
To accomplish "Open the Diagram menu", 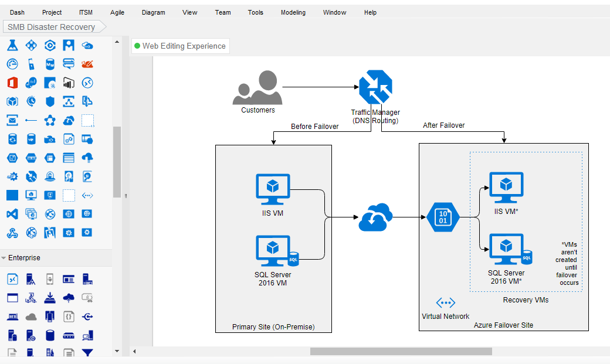I will (x=154, y=12).
